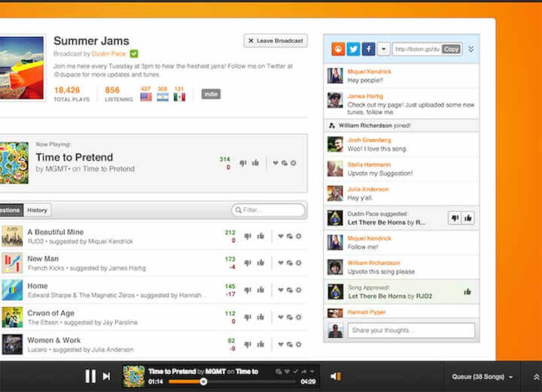Downvote A Beautiful Mine suggestion
542x392 pixels.
(x=248, y=236)
